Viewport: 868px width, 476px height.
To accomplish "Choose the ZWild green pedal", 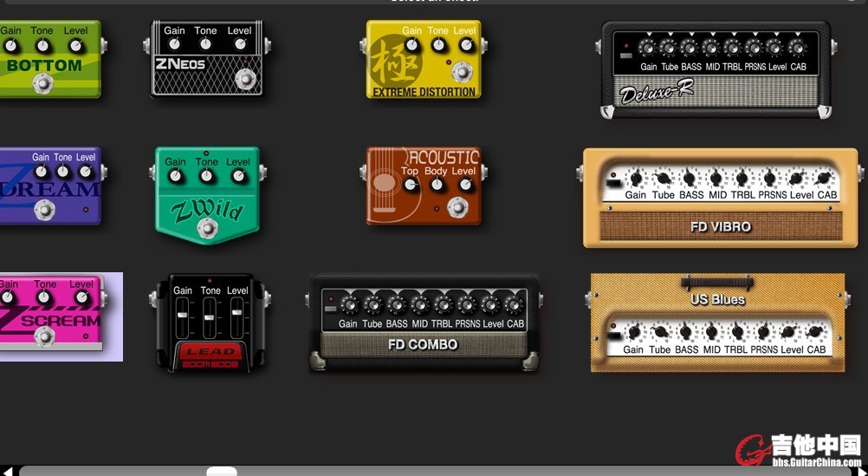I will 207,195.
